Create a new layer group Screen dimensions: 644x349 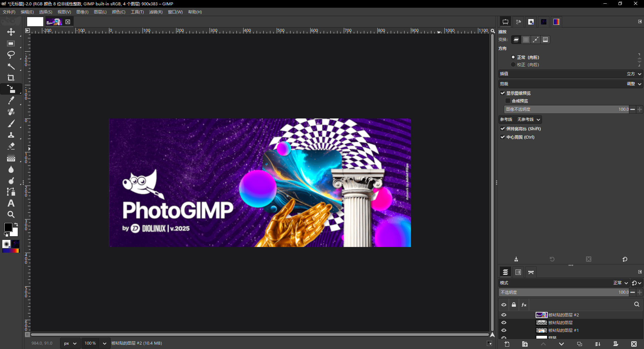[525, 344]
